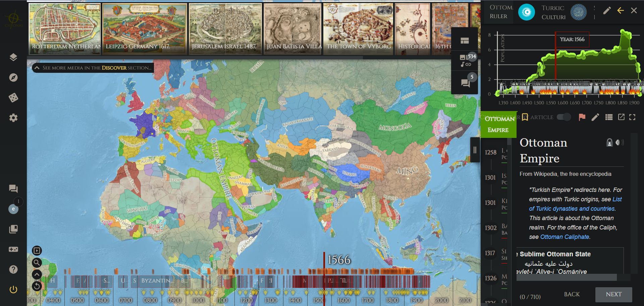Click the red flag report icon in the Ottoman panel

[582, 117]
